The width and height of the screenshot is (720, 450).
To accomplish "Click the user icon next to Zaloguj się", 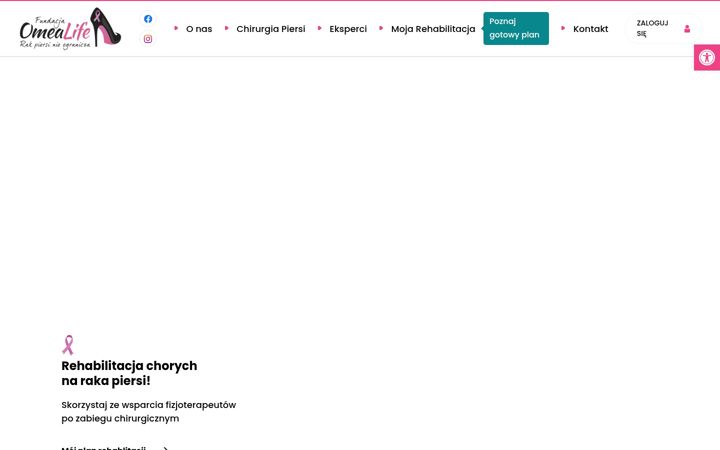I will pyautogui.click(x=687, y=28).
